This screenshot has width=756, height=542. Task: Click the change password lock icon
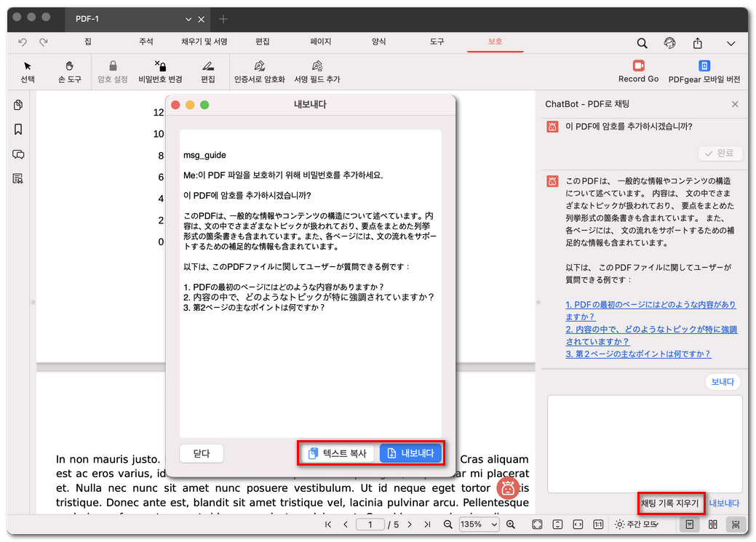(x=161, y=66)
